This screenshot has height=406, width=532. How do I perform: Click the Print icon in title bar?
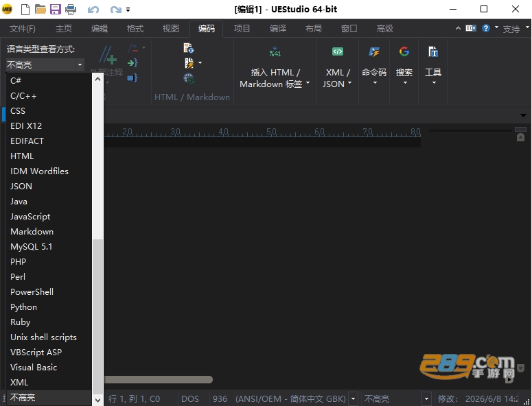[x=71, y=10]
